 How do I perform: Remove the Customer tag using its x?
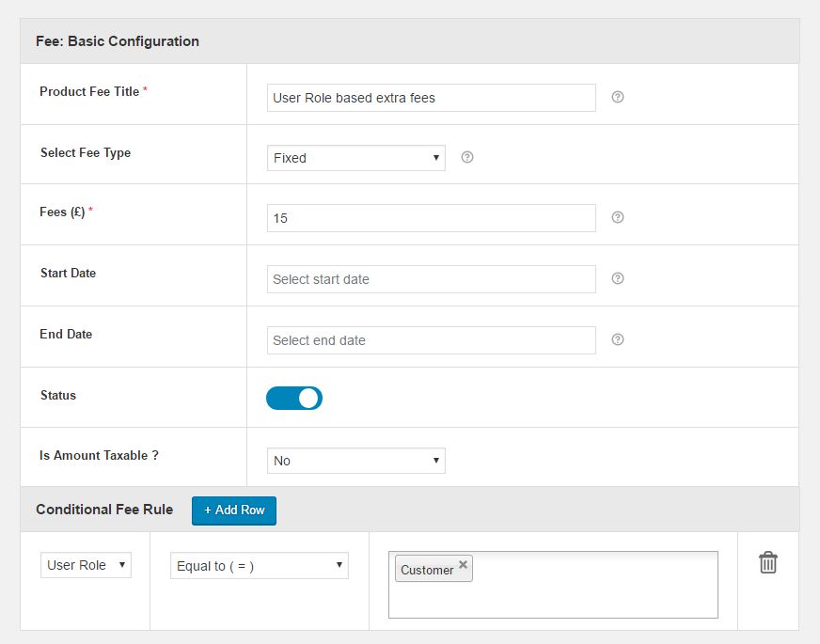pos(463,565)
